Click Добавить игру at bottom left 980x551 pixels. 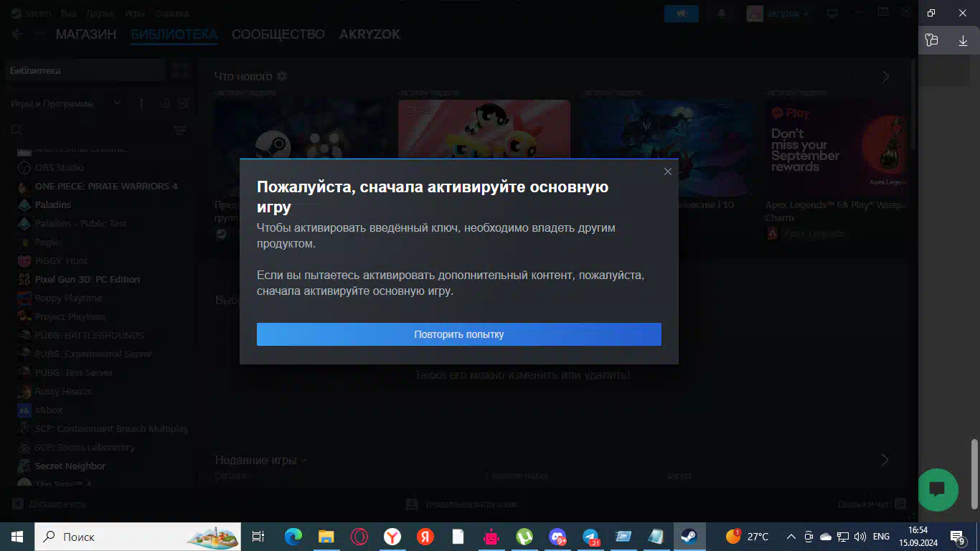49,504
